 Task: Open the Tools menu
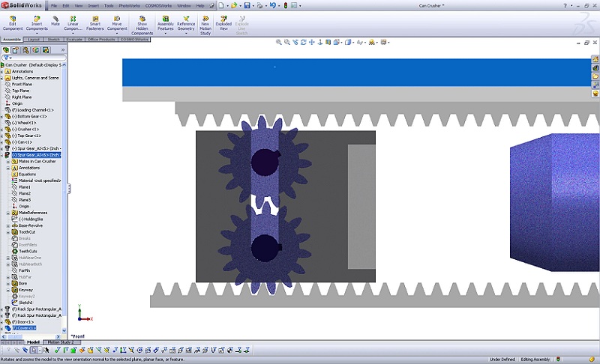point(109,5)
